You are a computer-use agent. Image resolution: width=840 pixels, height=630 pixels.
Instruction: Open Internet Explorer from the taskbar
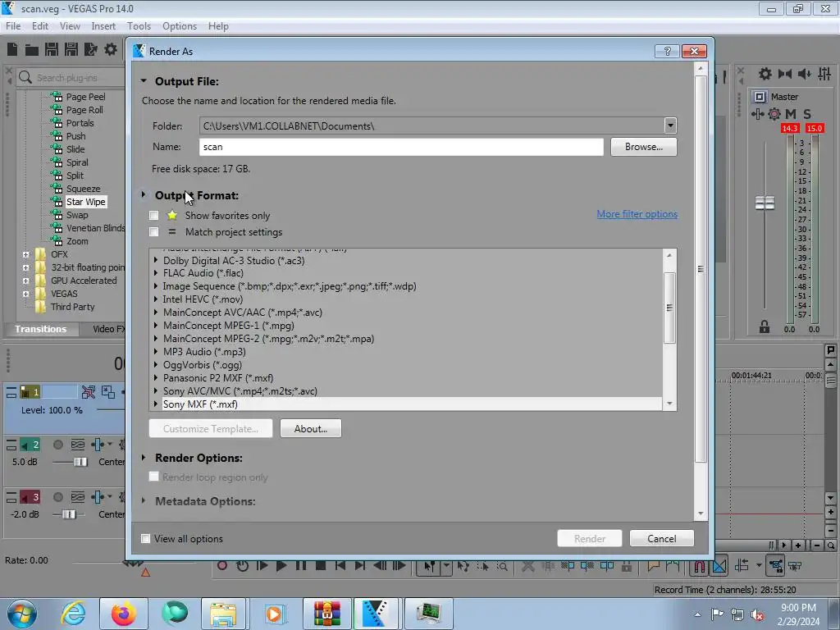(x=73, y=614)
